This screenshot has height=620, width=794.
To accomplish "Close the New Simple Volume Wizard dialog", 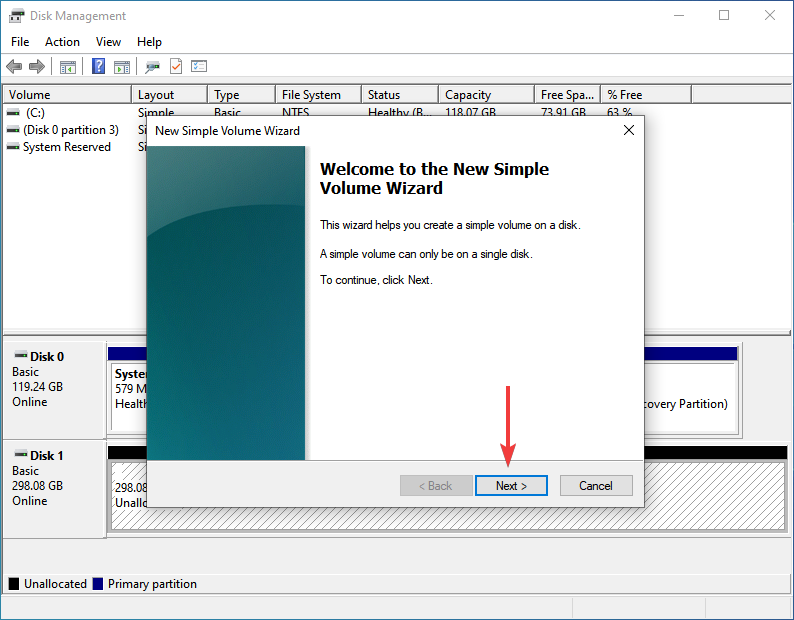I will tap(629, 130).
